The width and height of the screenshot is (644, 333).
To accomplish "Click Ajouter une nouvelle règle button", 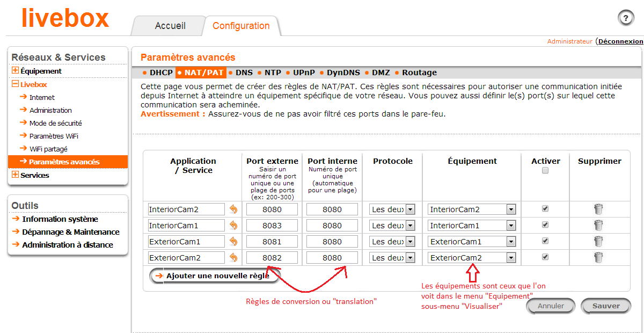I will point(215,276).
